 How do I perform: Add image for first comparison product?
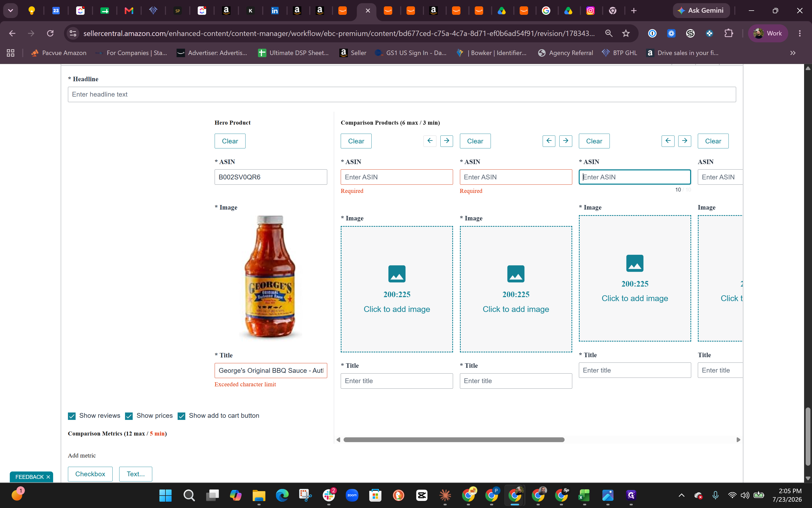click(396, 289)
